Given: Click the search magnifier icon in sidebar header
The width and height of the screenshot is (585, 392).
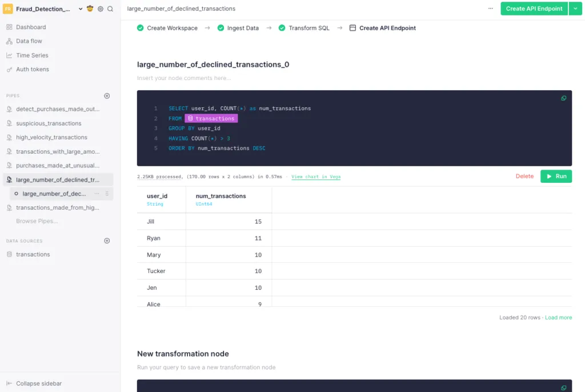Looking at the screenshot, I should 110,9.
